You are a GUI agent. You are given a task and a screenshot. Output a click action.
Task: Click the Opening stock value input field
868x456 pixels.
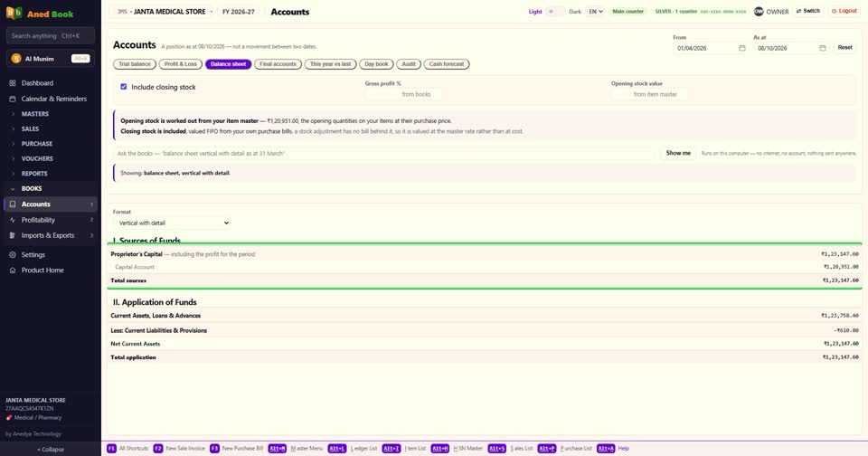click(649, 94)
